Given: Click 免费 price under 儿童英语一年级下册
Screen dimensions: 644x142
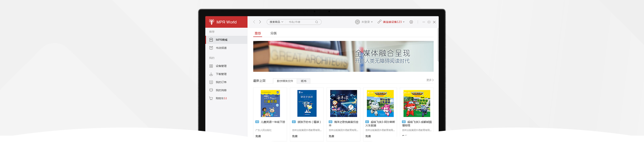Looking at the screenshot, I should pyautogui.click(x=258, y=136).
